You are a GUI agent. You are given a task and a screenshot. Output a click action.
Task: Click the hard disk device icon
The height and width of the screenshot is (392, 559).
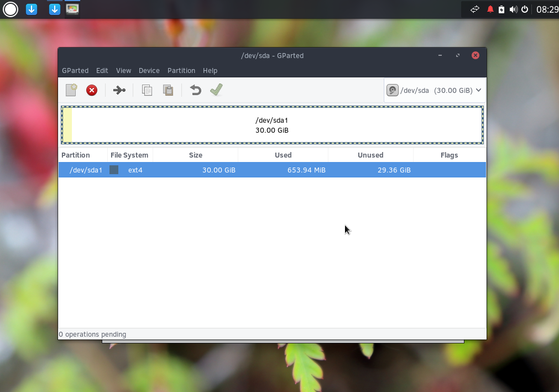pos(392,90)
